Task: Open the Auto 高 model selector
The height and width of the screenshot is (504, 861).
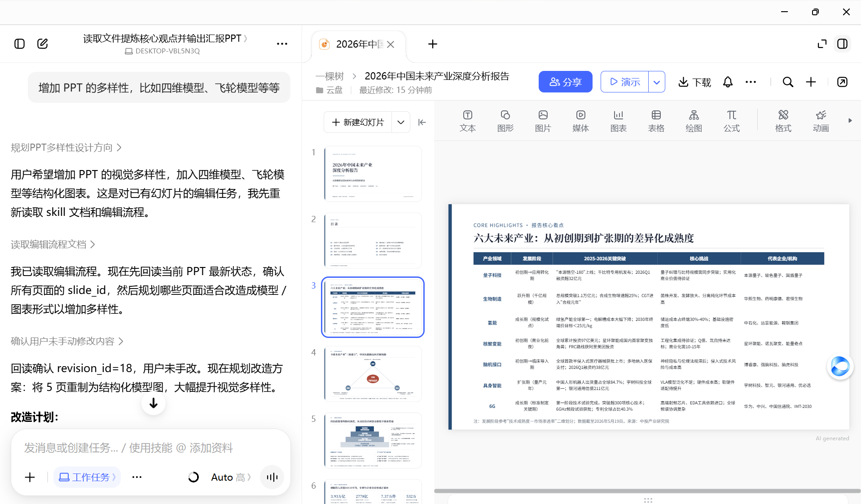Action: (231, 477)
